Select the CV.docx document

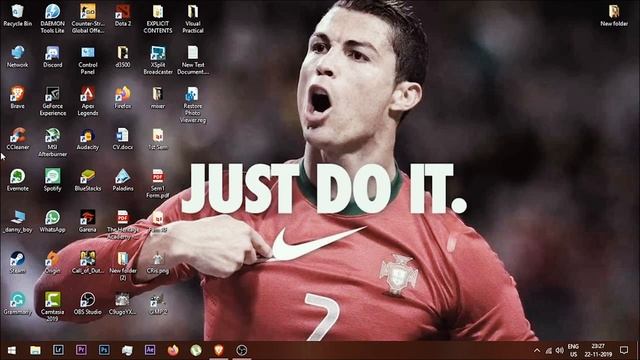coord(123,139)
